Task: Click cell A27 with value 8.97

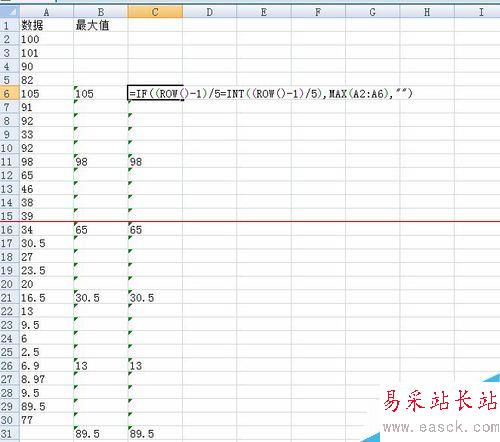Action: coord(47,379)
